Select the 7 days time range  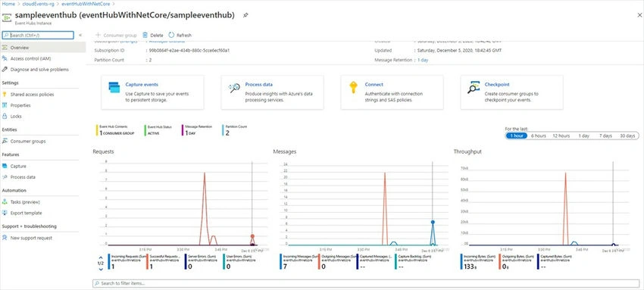pos(605,136)
